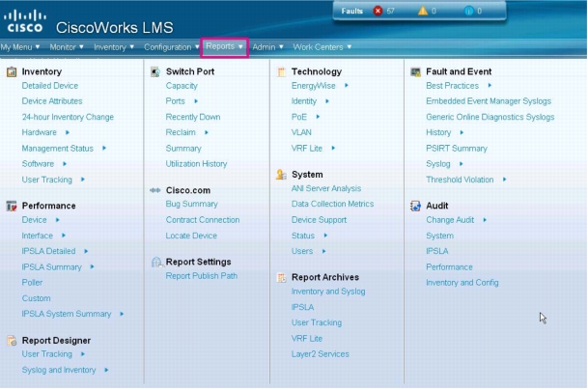588x390 pixels.
Task: Open the Reports menu
Action: click(224, 46)
